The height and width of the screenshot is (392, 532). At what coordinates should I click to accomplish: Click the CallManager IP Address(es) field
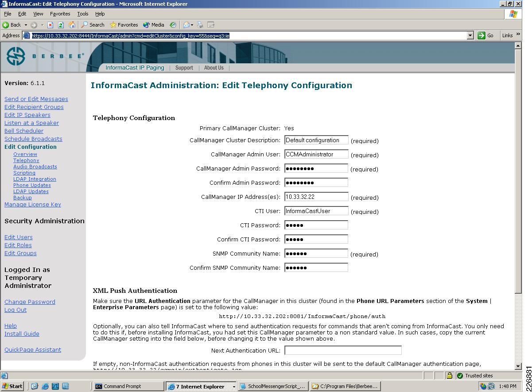pyautogui.click(x=316, y=197)
